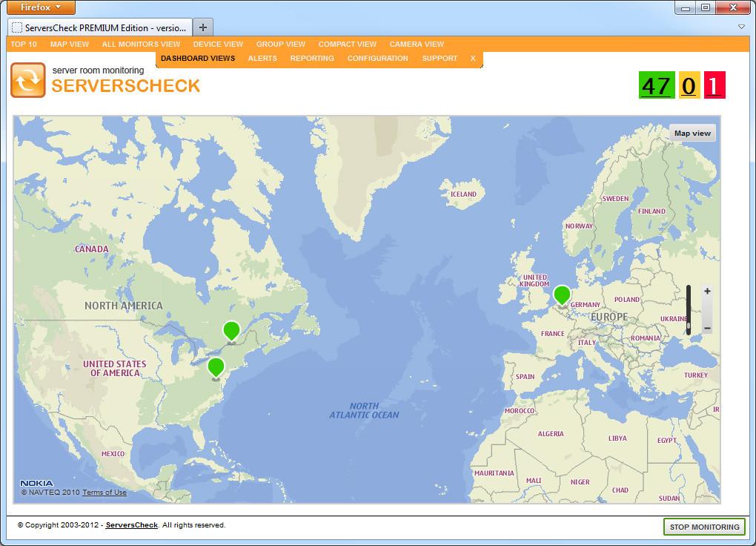Open the REPORTING menu

click(312, 59)
